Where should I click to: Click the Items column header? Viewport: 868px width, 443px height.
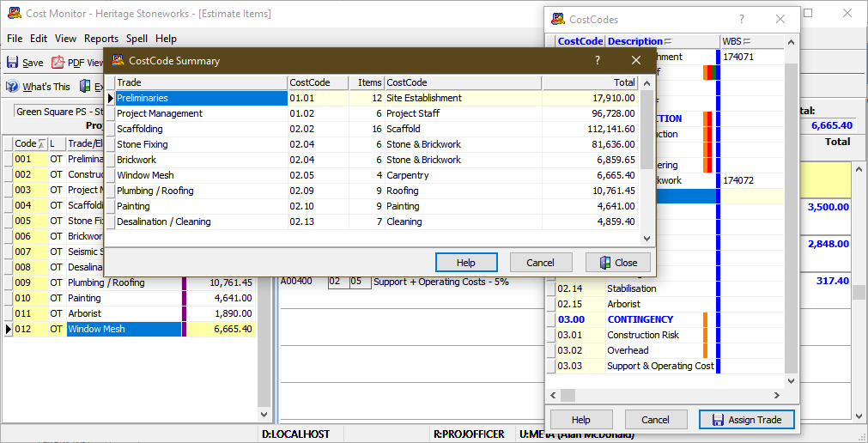click(x=367, y=82)
